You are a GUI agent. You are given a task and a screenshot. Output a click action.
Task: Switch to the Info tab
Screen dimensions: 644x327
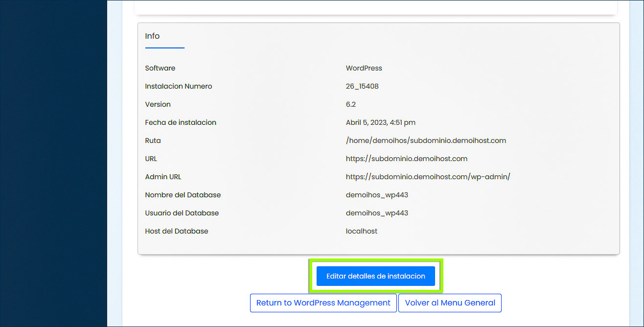(x=152, y=36)
